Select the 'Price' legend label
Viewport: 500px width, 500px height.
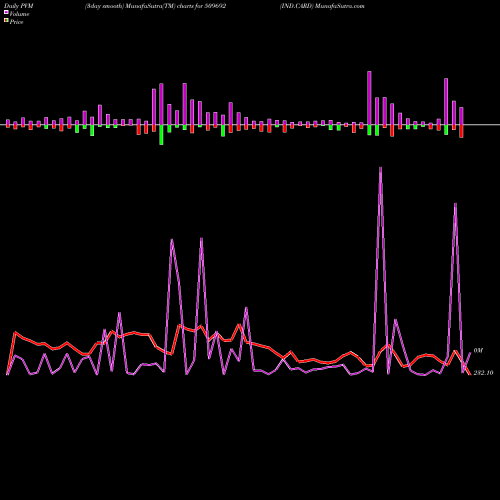tap(16, 22)
